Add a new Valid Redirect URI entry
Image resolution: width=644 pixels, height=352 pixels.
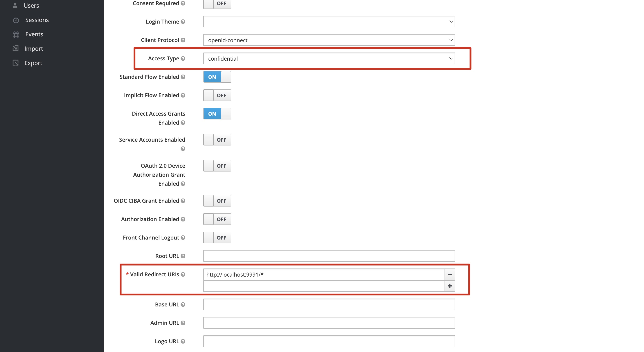[x=450, y=286]
